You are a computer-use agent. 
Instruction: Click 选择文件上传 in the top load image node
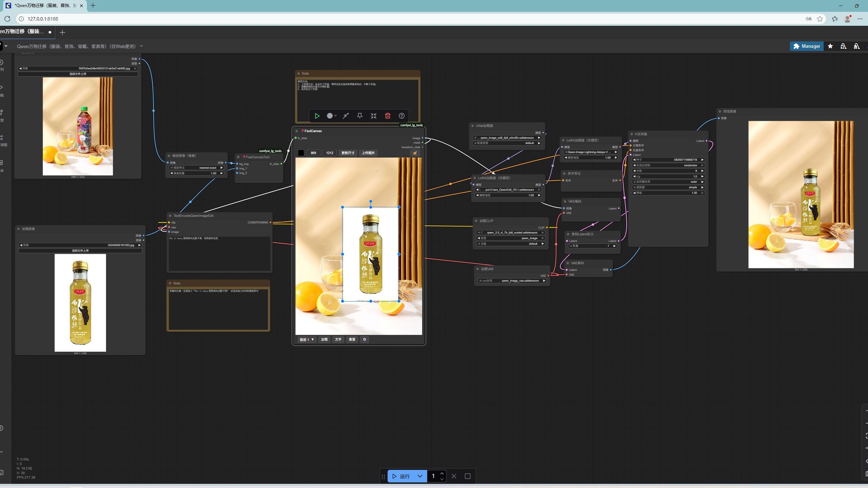click(78, 74)
